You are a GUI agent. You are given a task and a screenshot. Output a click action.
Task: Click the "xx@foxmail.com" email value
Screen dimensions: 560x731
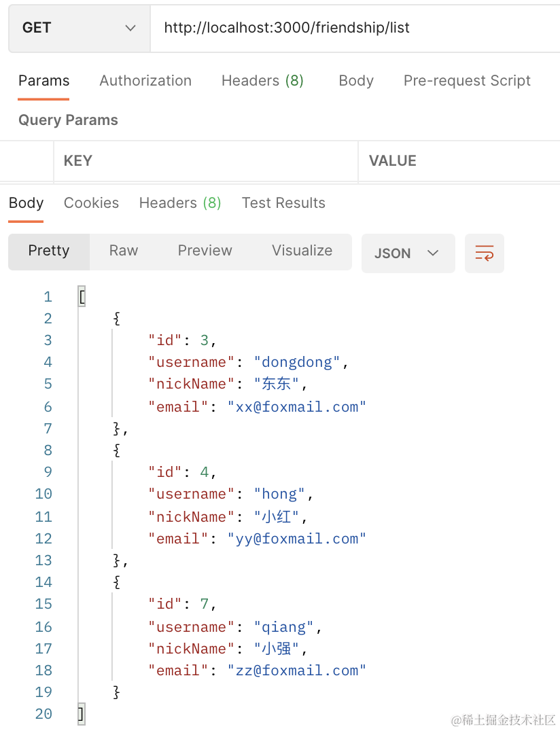(x=297, y=407)
